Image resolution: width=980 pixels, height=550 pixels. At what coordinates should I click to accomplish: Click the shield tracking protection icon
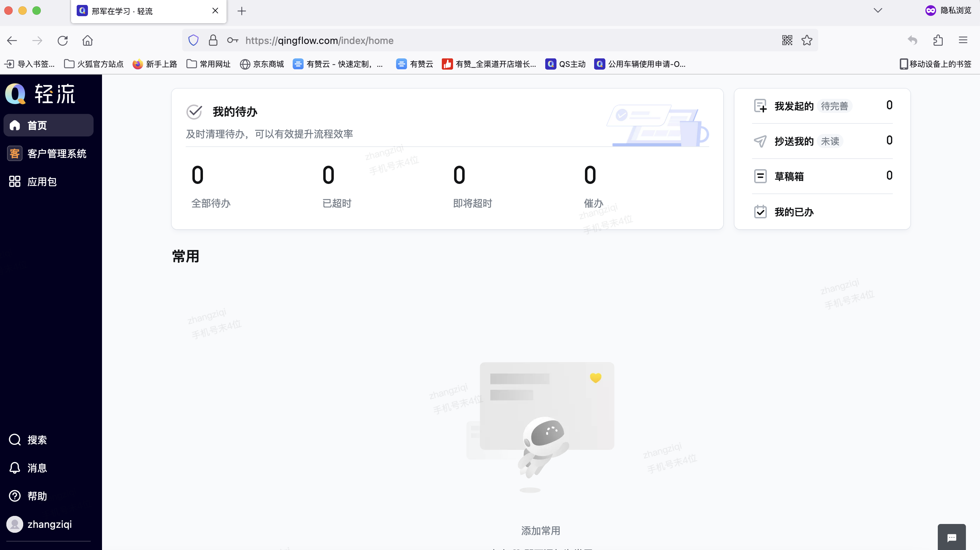tap(193, 40)
